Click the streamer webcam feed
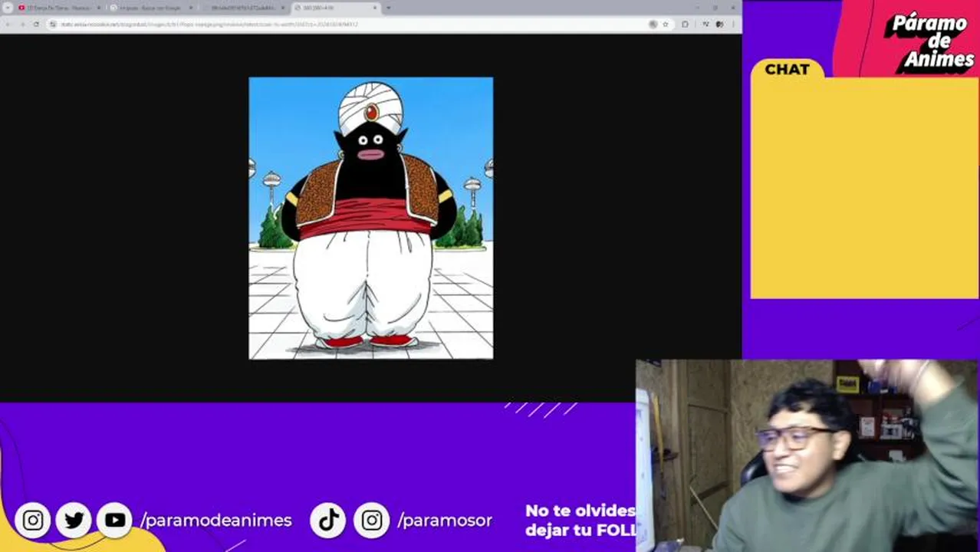This screenshot has width=980, height=552. point(807,455)
